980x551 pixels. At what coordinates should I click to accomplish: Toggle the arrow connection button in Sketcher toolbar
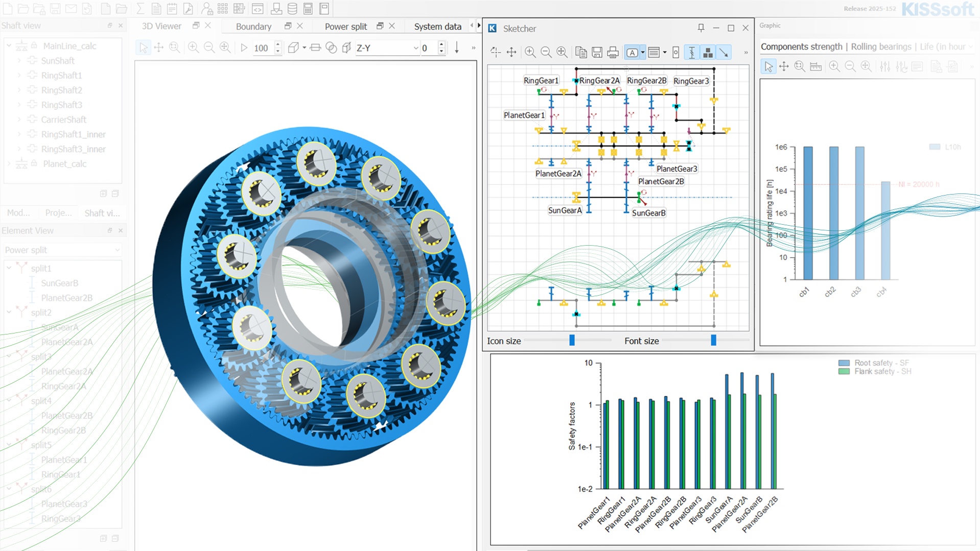pos(724,52)
